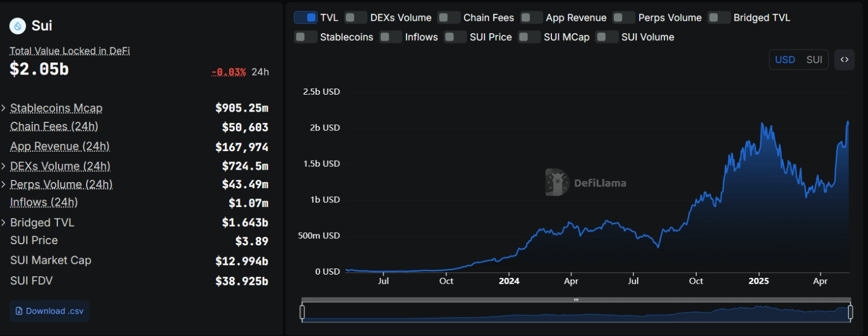
Task: Click the 1.5b USD axis label
Action: (x=321, y=163)
